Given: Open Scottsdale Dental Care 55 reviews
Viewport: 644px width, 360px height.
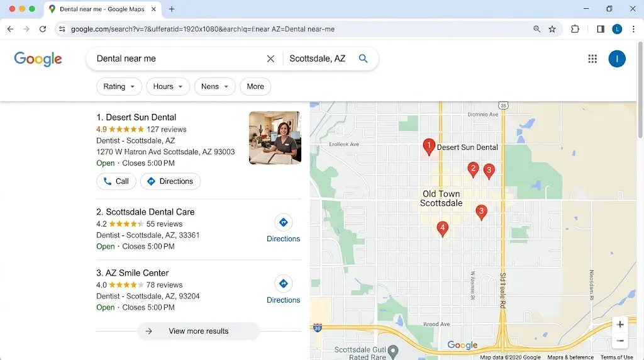Looking at the screenshot, I should (164, 224).
